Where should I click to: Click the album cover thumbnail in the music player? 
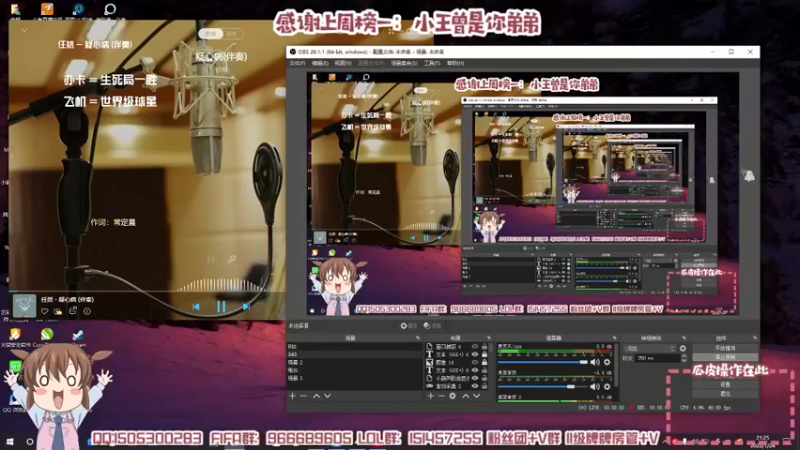[24, 305]
